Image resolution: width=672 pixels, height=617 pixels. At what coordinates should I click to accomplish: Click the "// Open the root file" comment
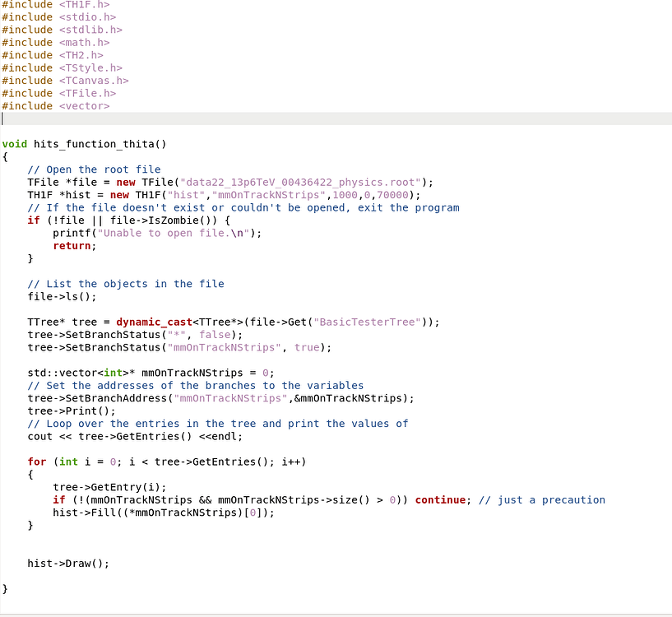[94, 169]
